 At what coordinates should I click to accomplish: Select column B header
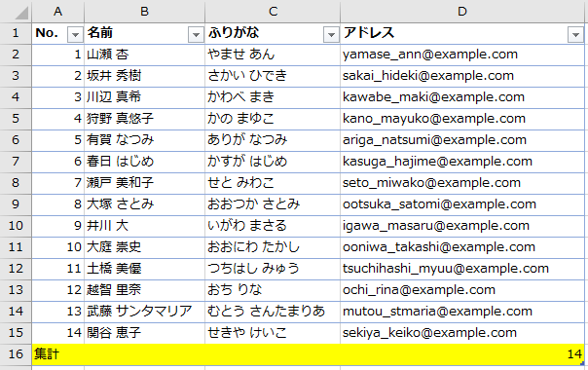click(145, 12)
